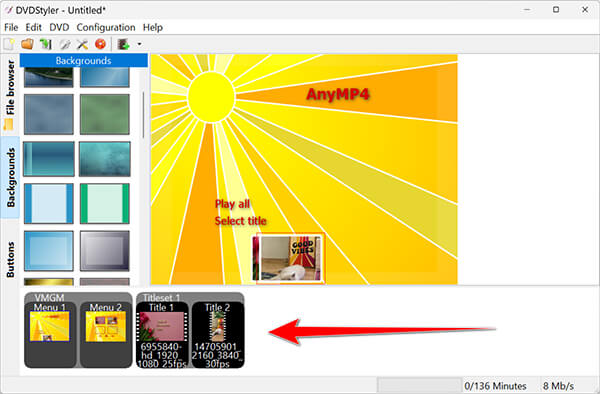The image size is (600, 394).
Task: Select the plain blue gradient background thumbnail at top
Action: tap(104, 78)
